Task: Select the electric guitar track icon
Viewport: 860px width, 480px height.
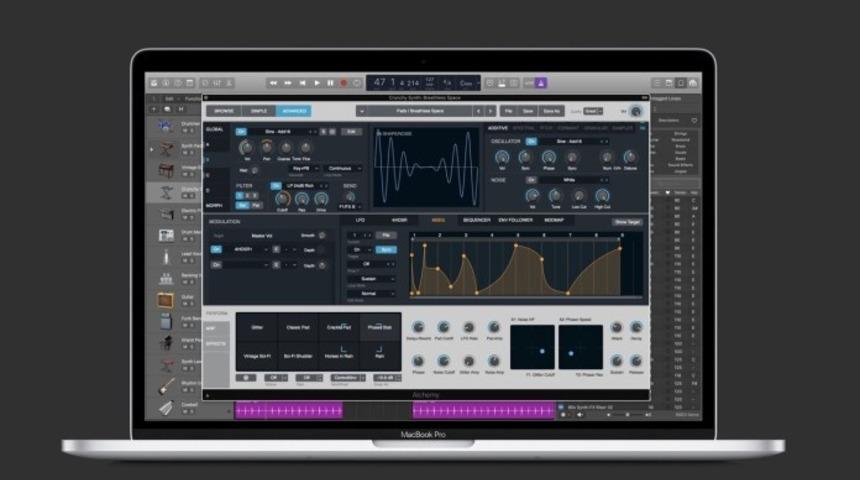Action: [166, 386]
